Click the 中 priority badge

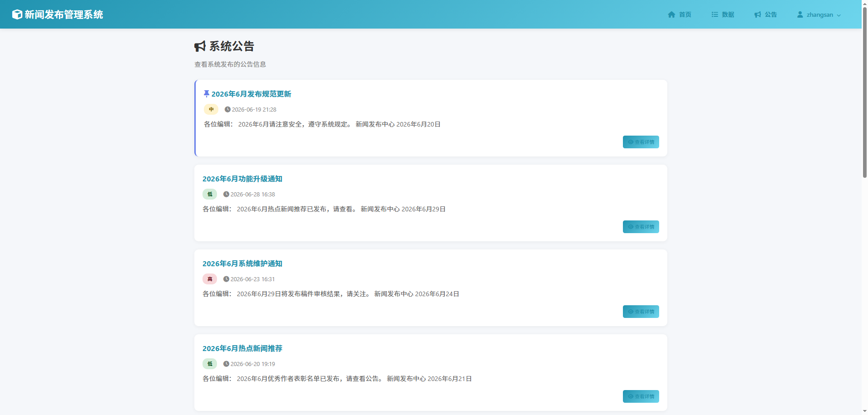tap(211, 109)
